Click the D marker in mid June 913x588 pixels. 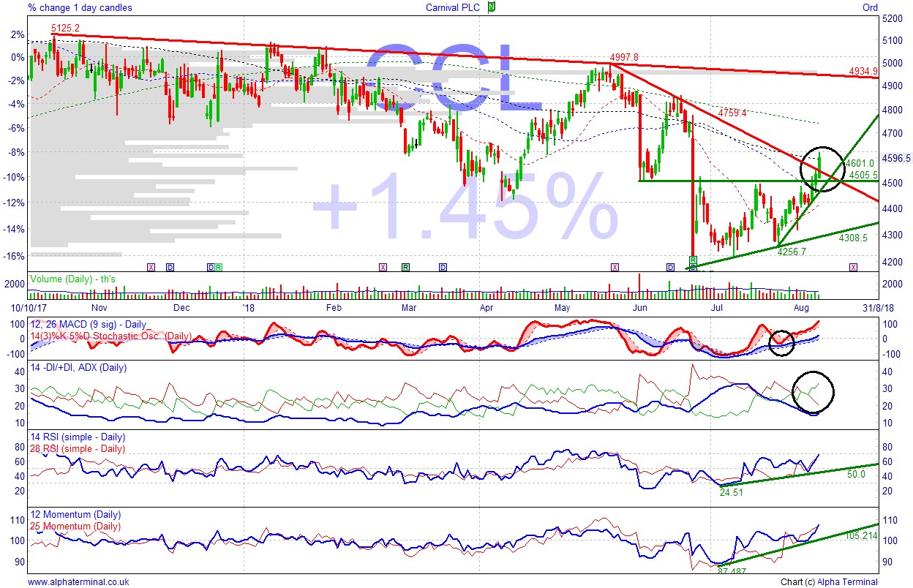tap(670, 268)
